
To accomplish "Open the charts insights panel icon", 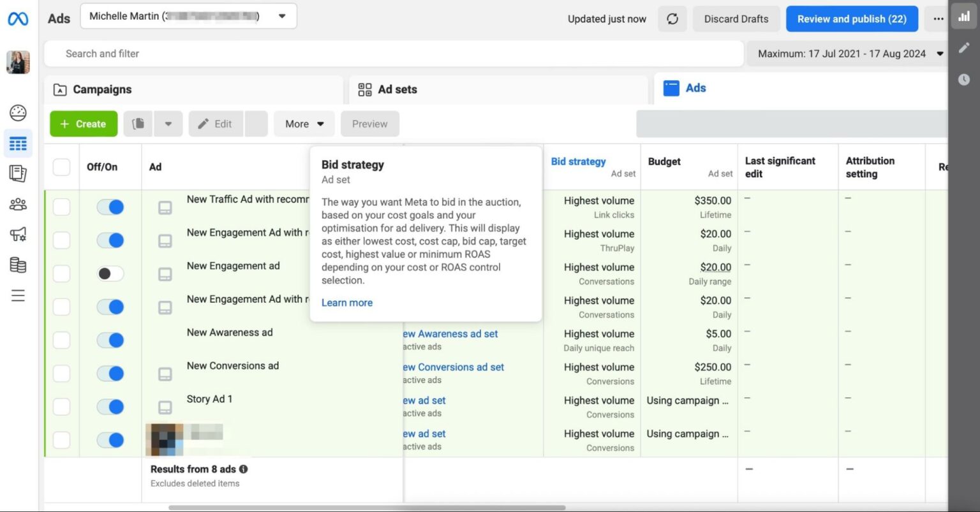I will [x=964, y=17].
